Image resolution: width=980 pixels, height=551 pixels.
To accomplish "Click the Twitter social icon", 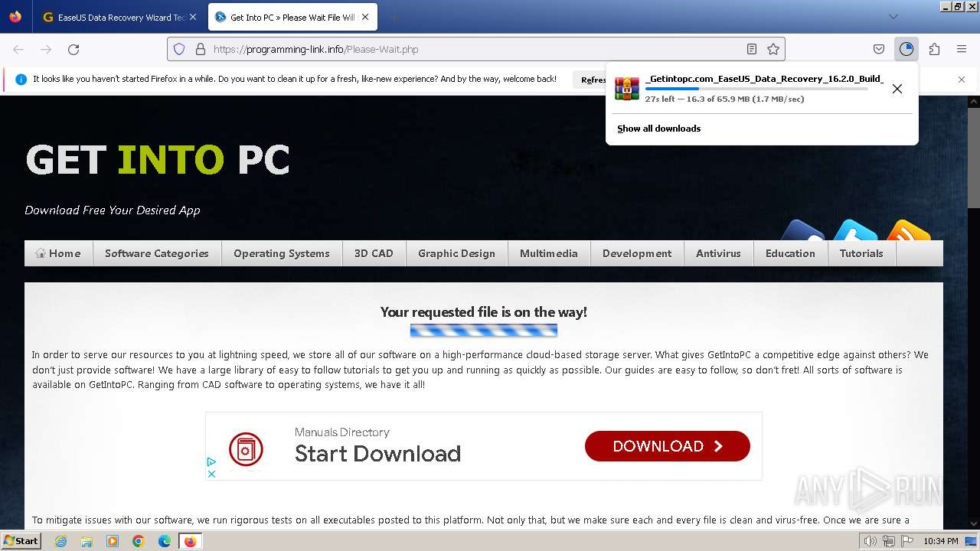I will point(855,231).
